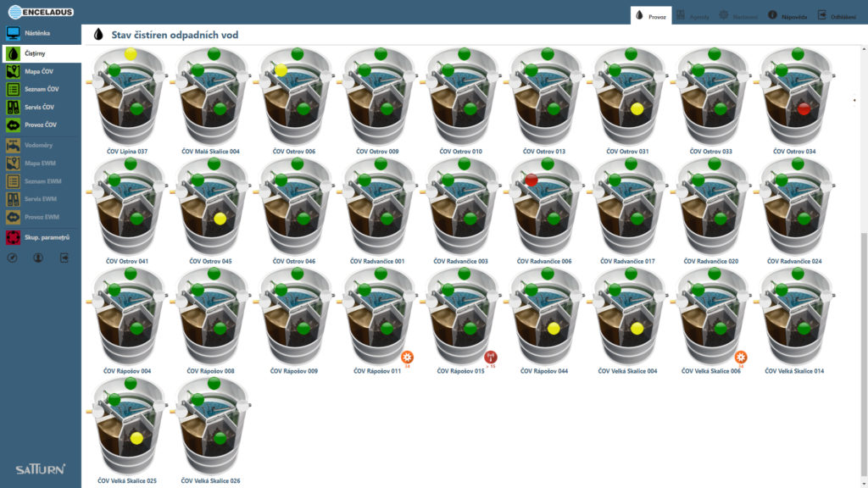The image size is (868, 488).
Task: Click the ČOV Velká Skalice 006 label
Action: coord(711,371)
